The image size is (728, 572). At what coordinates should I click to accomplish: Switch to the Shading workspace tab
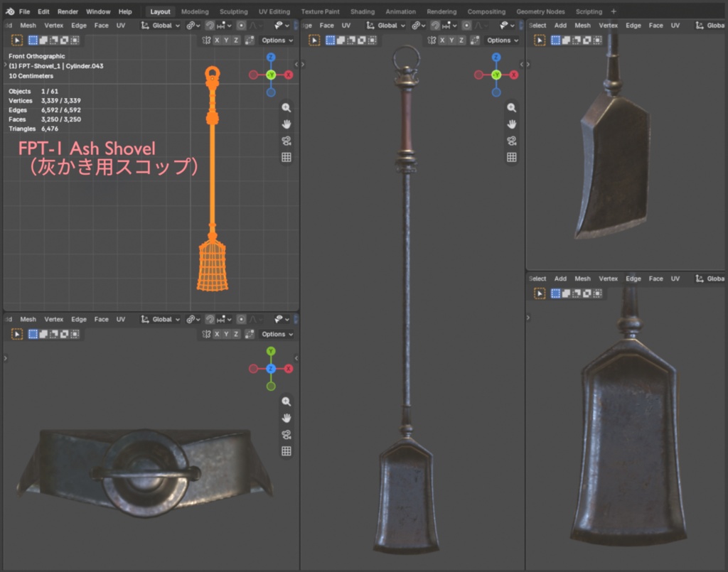pyautogui.click(x=363, y=11)
